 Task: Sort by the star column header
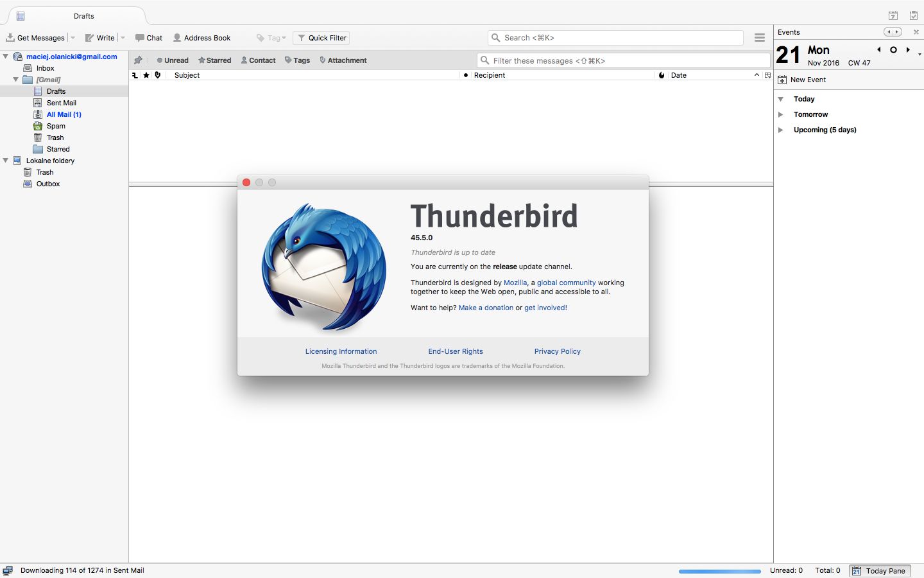[x=146, y=75]
